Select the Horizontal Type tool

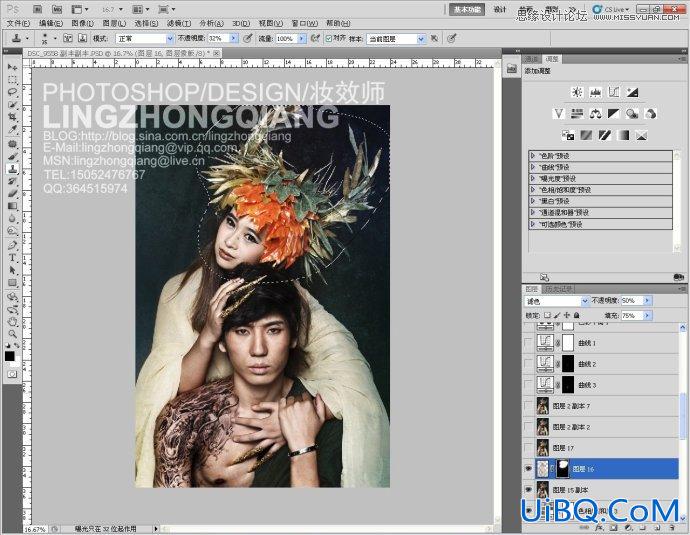click(12, 257)
